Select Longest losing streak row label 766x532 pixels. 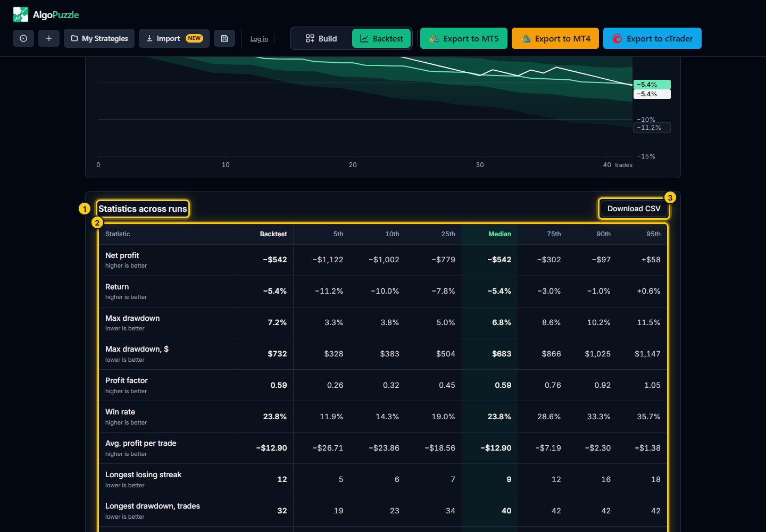coord(143,475)
